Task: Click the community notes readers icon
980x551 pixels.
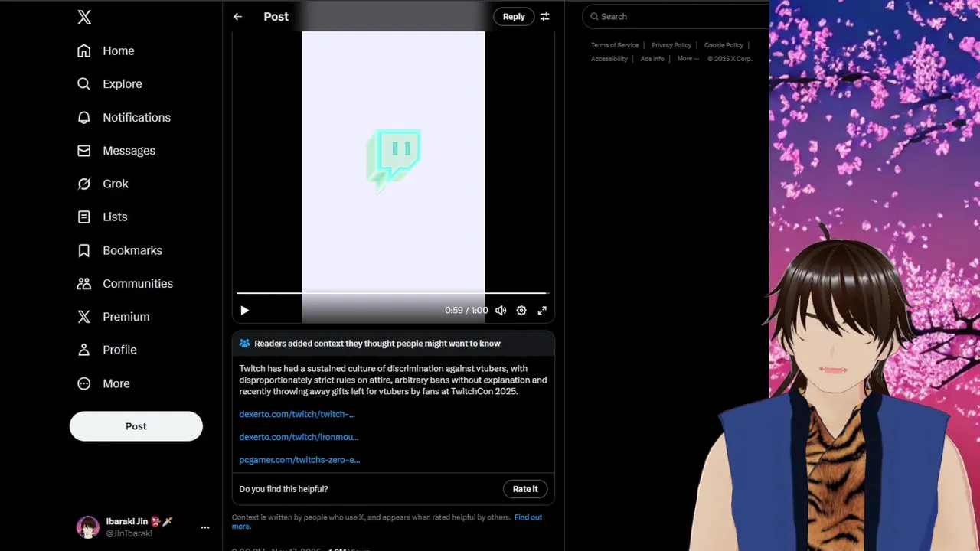Action: [244, 344]
